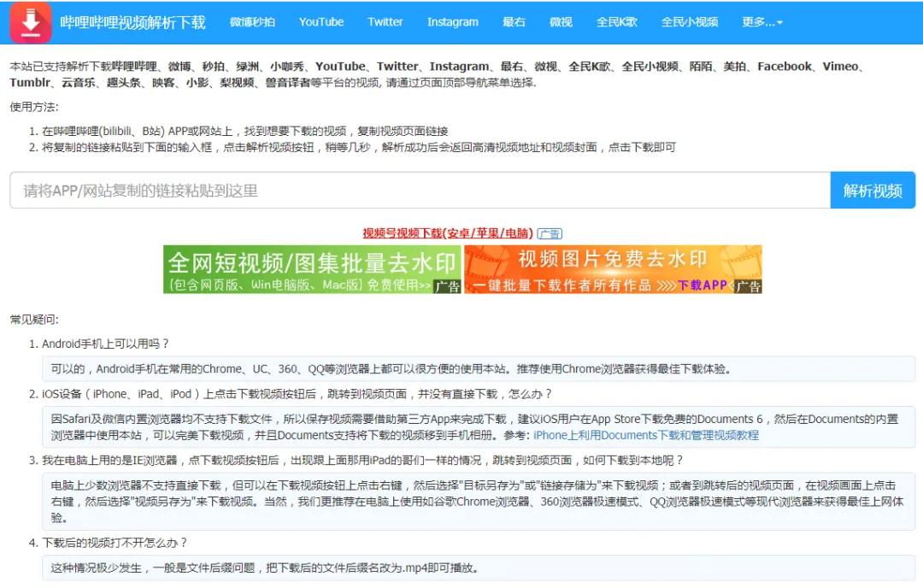The width and height of the screenshot is (923, 588).
Task: Click the iOS设备 FAQ question text
Action: pyautogui.click(x=297, y=394)
